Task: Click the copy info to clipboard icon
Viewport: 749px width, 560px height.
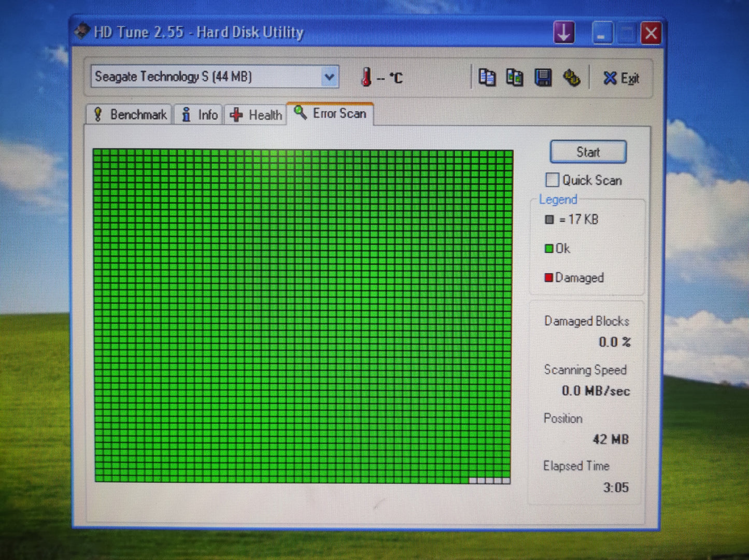Action: [486, 78]
